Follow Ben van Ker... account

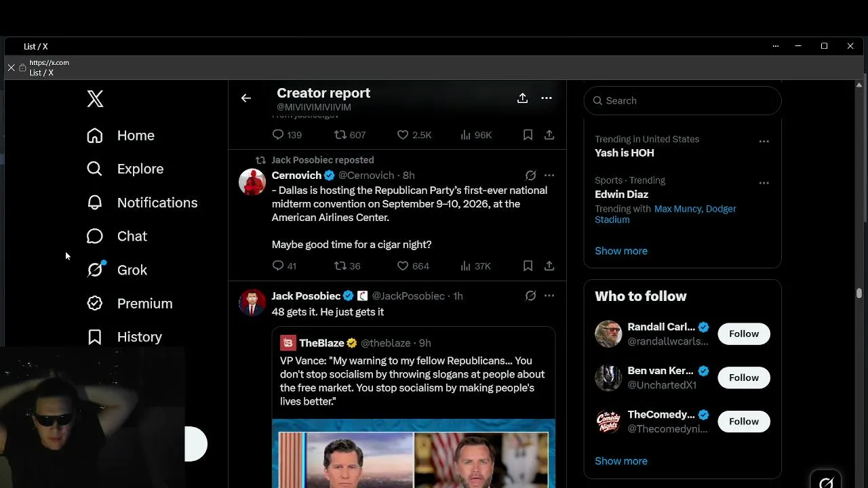(744, 378)
